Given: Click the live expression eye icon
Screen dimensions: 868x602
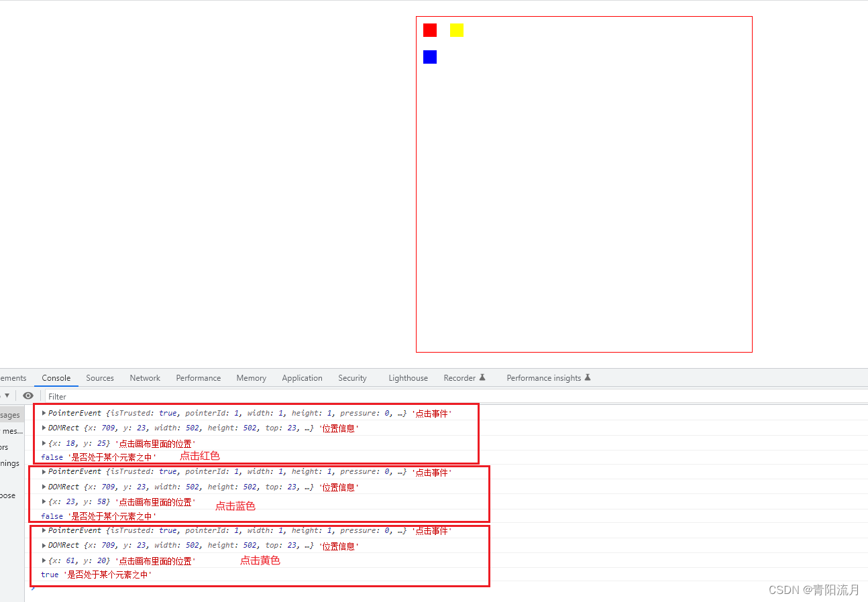Looking at the screenshot, I should (28, 396).
